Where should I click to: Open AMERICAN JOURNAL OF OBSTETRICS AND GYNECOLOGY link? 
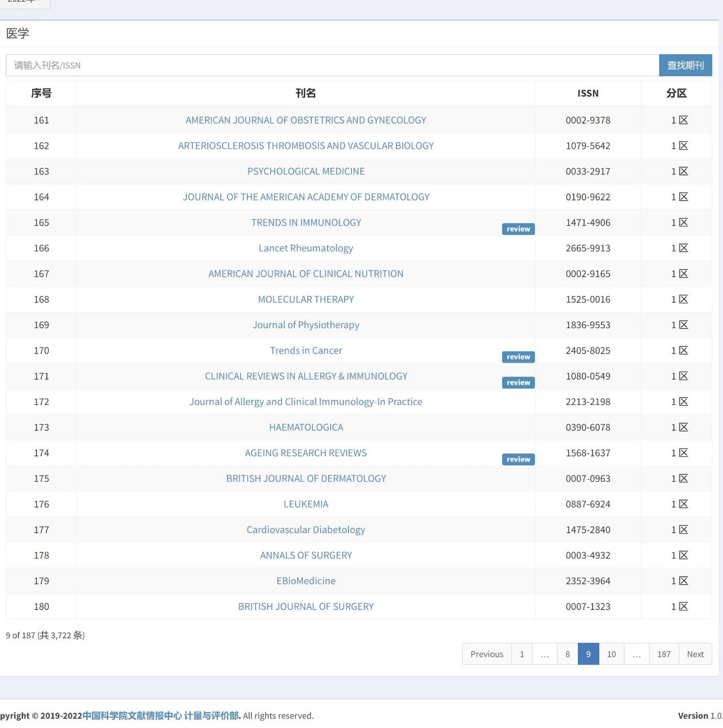[x=306, y=120]
